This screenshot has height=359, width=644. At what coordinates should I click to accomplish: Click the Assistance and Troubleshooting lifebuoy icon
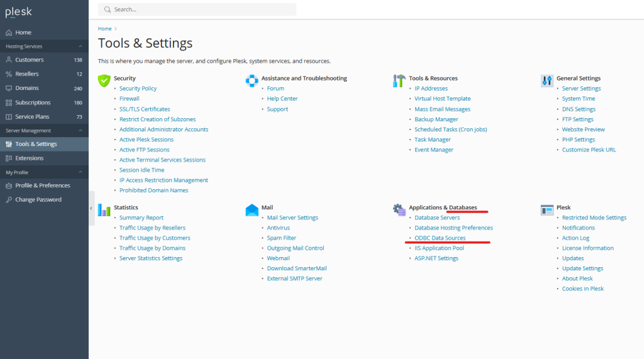coord(252,80)
